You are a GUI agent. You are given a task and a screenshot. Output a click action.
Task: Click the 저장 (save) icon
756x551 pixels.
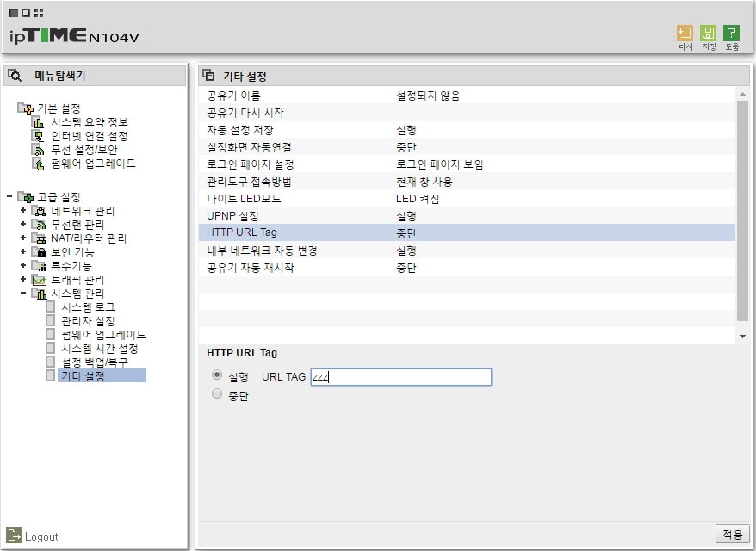click(709, 34)
